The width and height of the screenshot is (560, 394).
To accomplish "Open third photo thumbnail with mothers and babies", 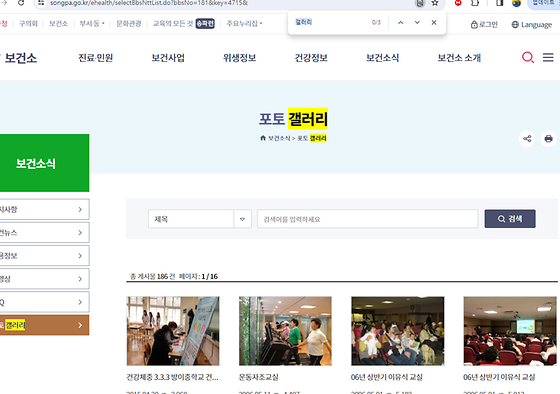I will click(398, 331).
